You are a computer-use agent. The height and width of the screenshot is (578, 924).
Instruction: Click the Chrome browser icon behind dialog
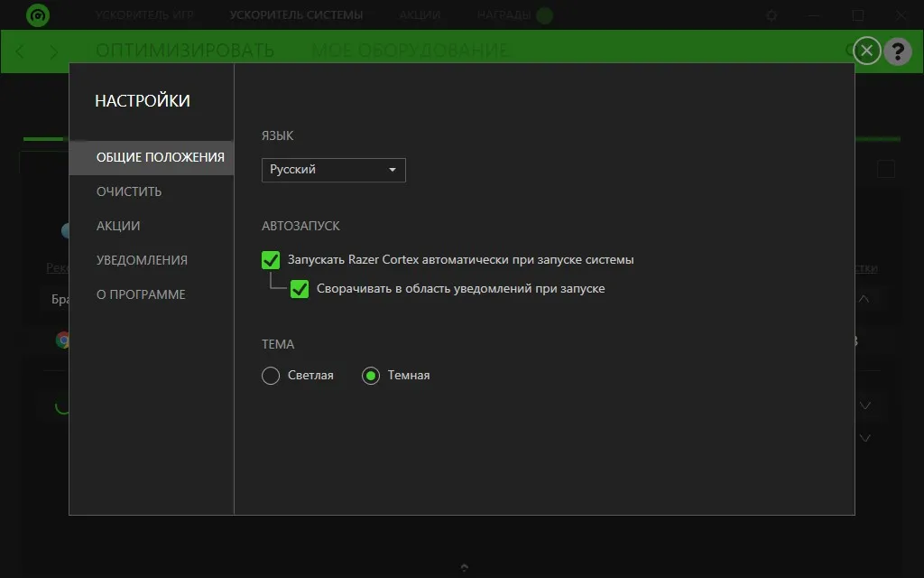tap(62, 340)
